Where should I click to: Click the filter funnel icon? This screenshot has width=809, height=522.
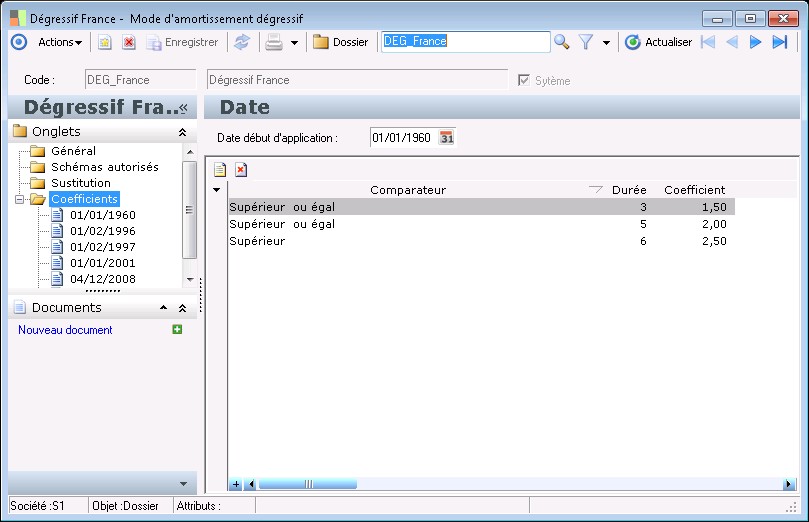click(587, 42)
